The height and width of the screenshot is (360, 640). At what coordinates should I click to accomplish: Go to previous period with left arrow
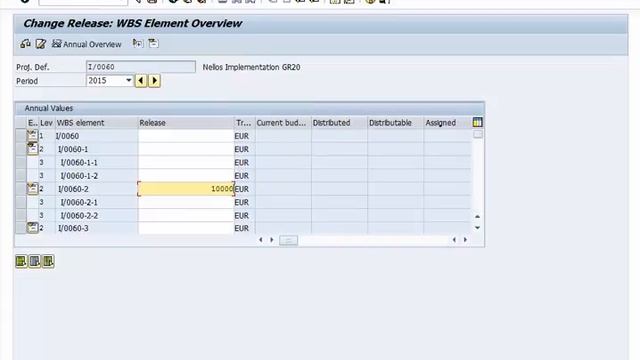click(x=141, y=80)
